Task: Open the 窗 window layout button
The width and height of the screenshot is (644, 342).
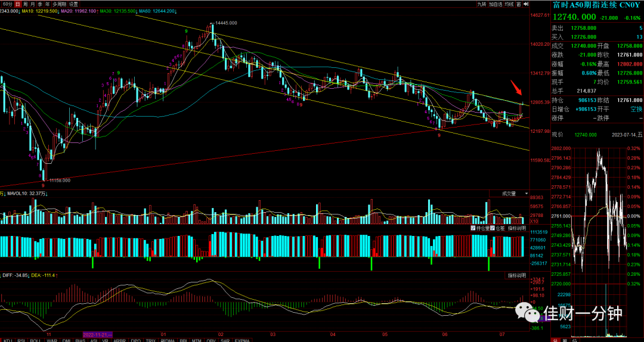Action: coord(519,4)
